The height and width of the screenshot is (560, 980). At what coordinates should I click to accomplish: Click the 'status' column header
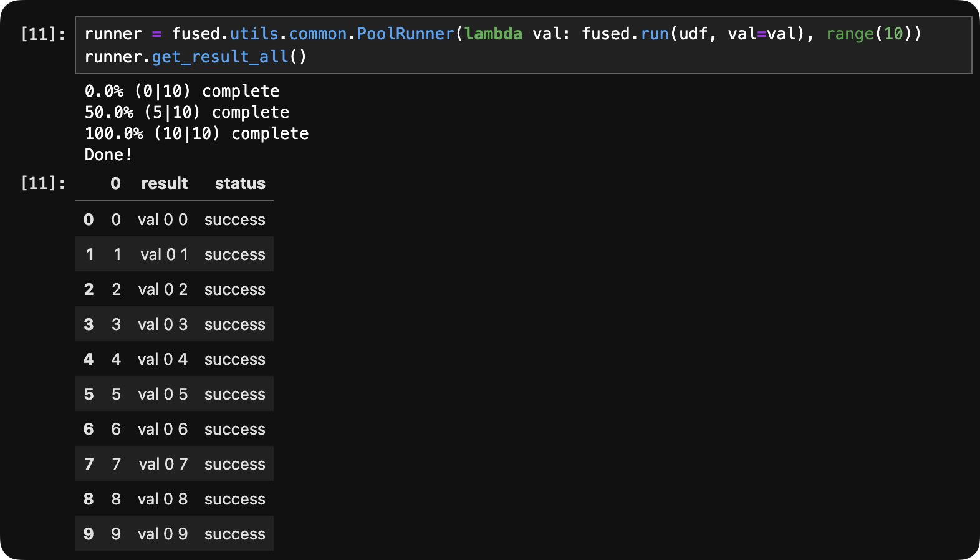point(240,183)
